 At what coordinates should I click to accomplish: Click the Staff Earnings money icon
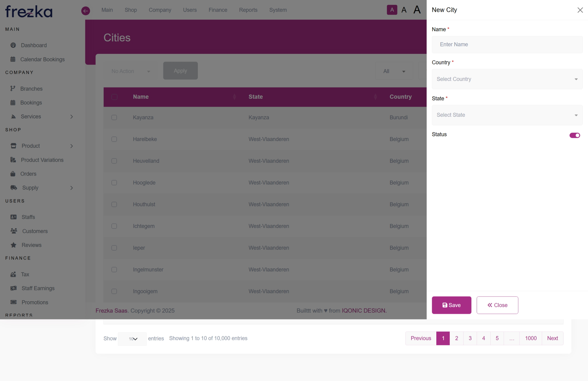click(13, 288)
